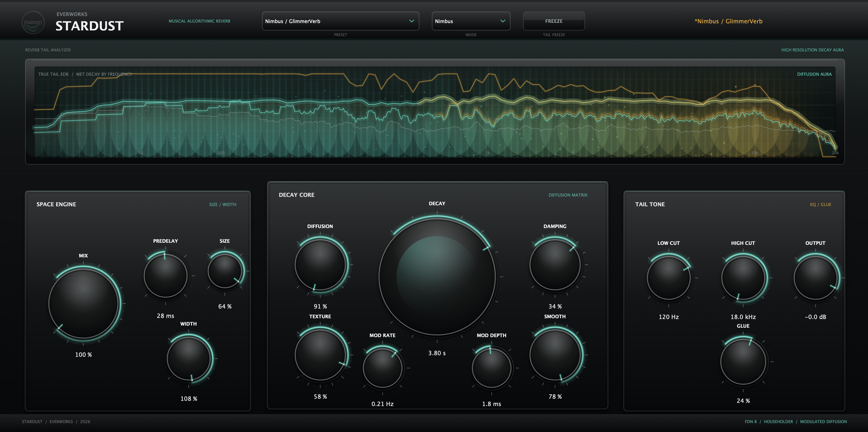Screen dimensions: 868x432
Task: Click the 3.80 s decay value
Action: pos(437,353)
